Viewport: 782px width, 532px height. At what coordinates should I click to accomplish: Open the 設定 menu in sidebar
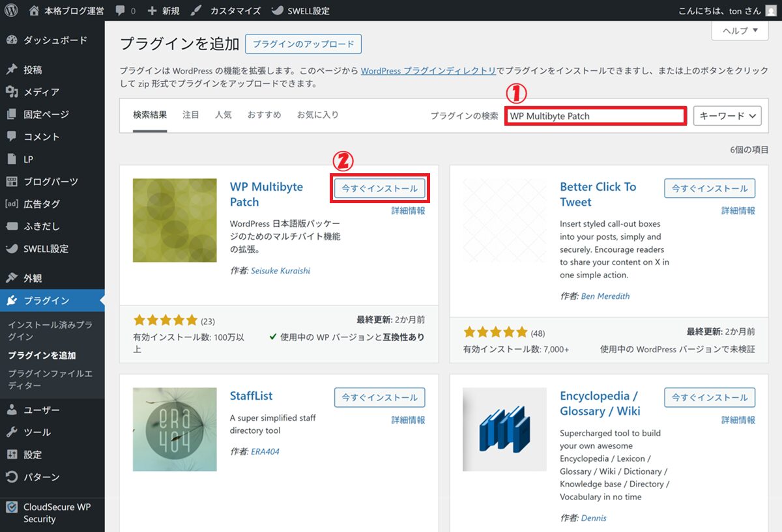(33, 455)
